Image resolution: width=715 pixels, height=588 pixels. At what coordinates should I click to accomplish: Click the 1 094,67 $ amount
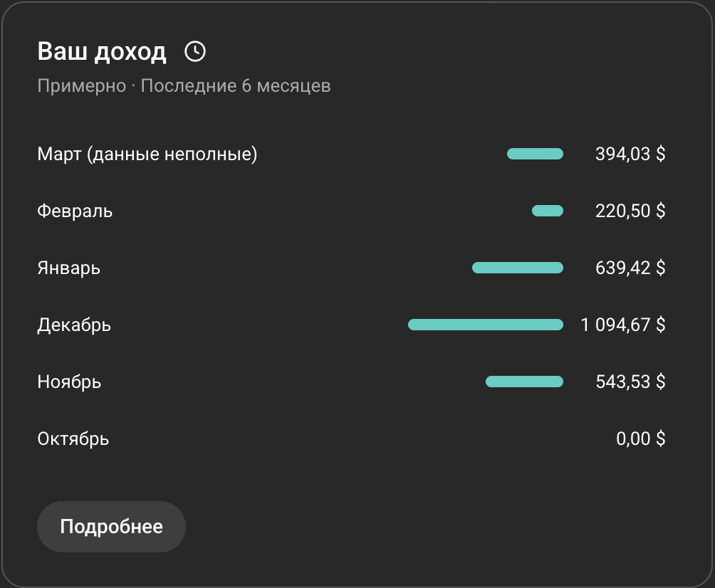(x=622, y=325)
